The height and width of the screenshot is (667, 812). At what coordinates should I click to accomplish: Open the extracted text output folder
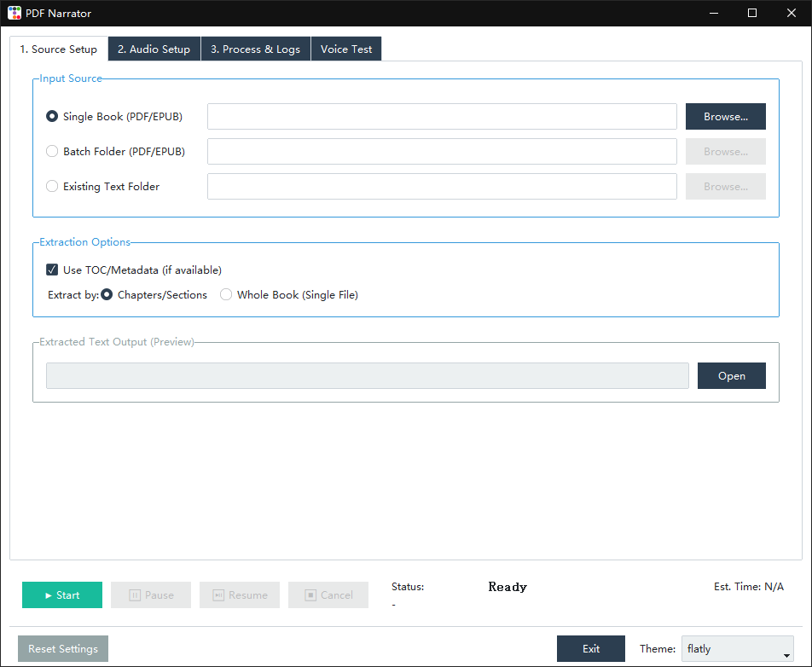[731, 375]
